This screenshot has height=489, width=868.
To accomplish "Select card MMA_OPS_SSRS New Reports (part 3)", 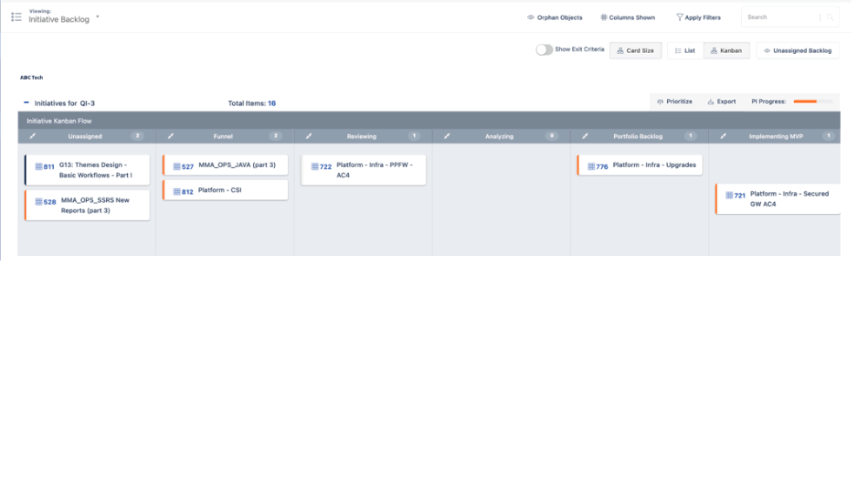I will pos(88,204).
